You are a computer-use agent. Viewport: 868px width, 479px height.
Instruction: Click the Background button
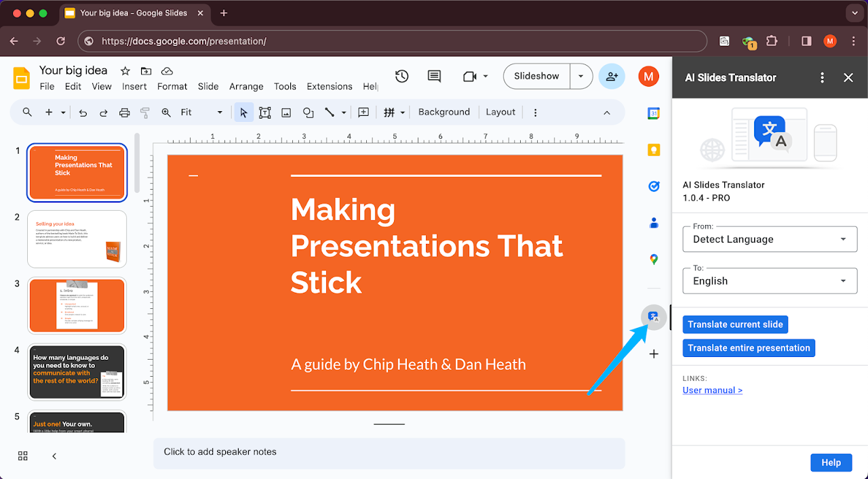(444, 112)
